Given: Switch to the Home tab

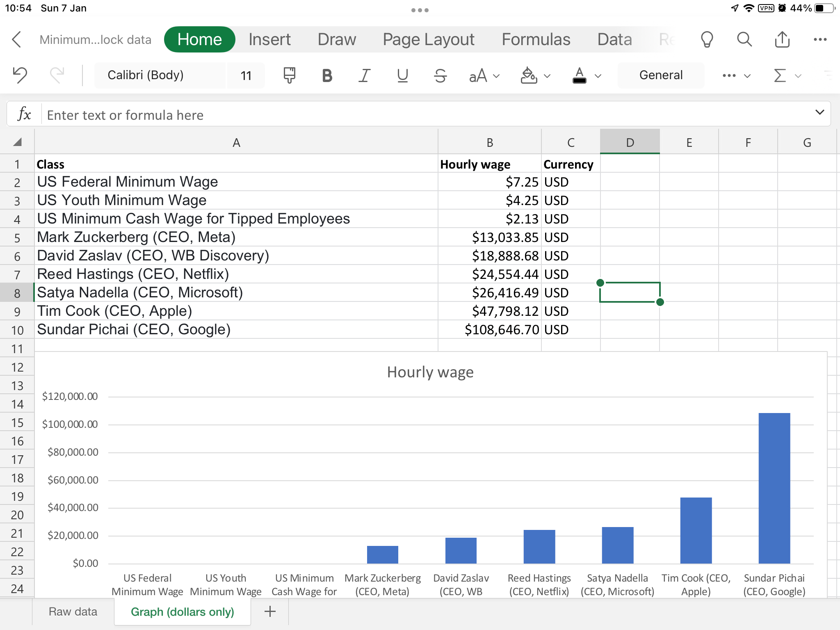Looking at the screenshot, I should (199, 39).
